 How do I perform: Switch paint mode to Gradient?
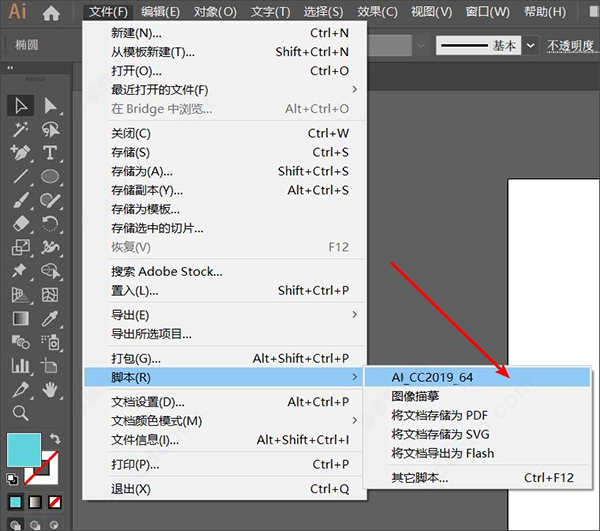pos(35,500)
